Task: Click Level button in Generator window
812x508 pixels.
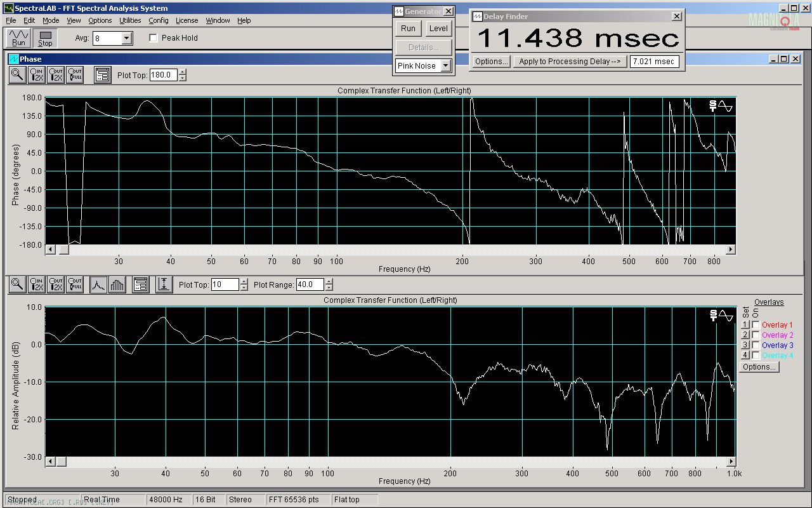Action: (438, 29)
